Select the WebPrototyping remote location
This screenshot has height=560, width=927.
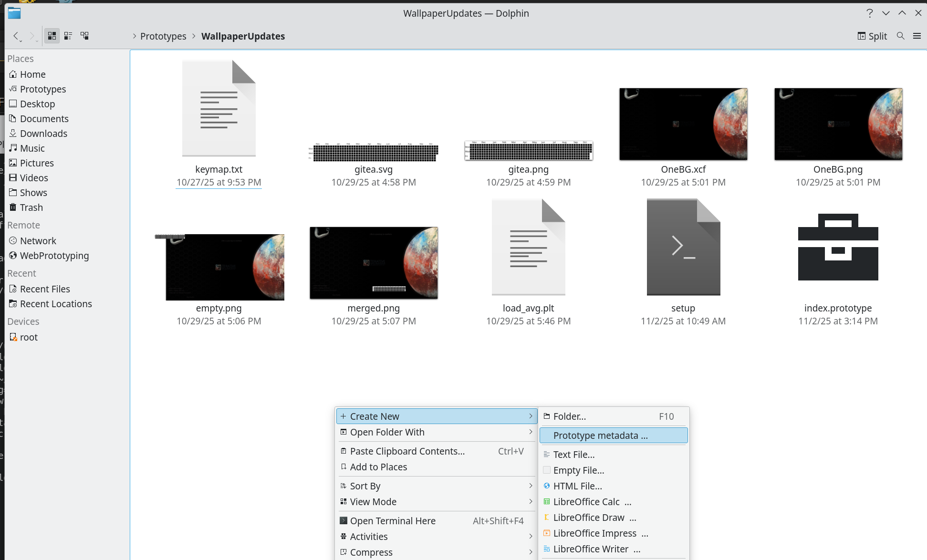click(54, 256)
